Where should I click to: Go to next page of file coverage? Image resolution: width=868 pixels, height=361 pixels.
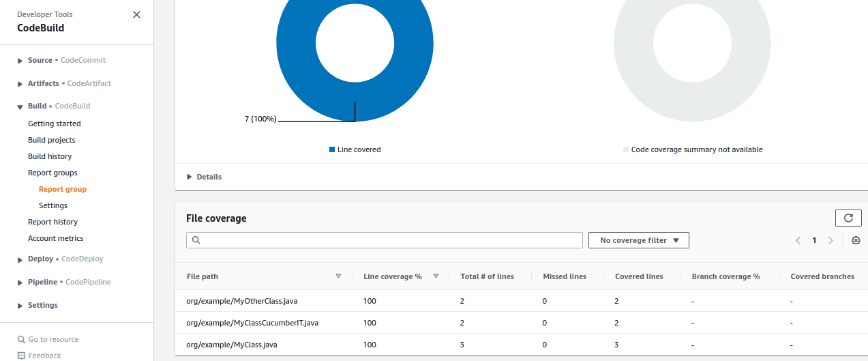pyautogui.click(x=830, y=240)
